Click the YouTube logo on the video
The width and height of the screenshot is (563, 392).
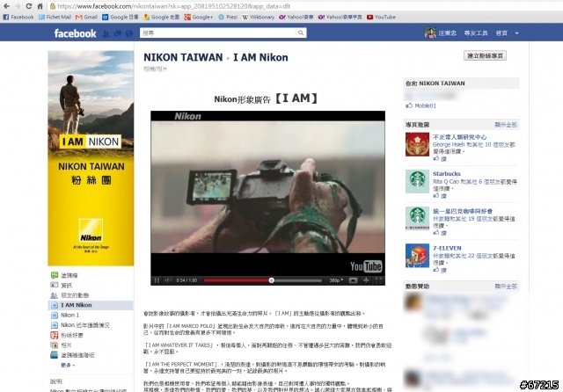[366, 266]
